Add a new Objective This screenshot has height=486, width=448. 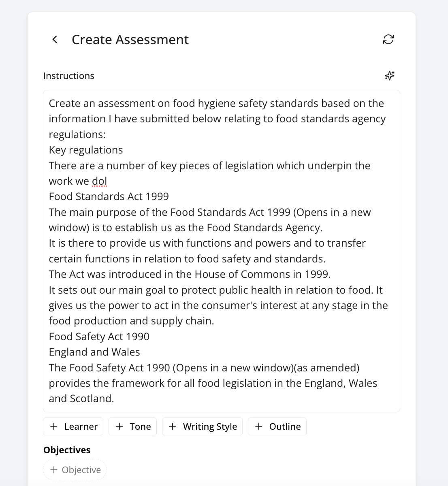click(75, 470)
